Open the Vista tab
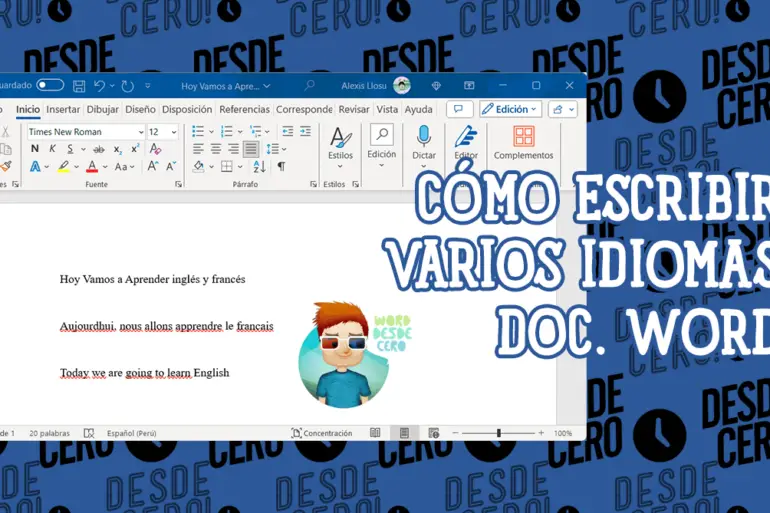 click(387, 109)
